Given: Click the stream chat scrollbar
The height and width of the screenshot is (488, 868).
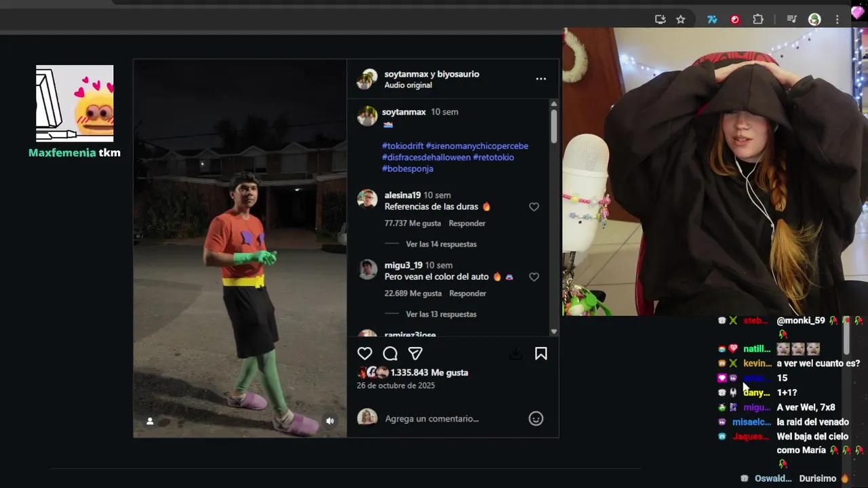Looking at the screenshot, I should pyautogui.click(x=846, y=337).
